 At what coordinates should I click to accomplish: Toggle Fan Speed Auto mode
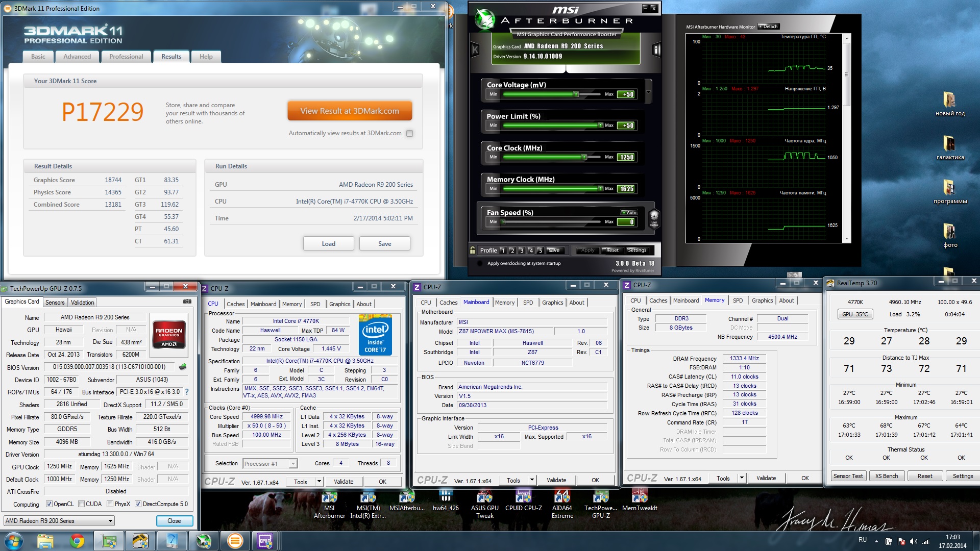629,212
